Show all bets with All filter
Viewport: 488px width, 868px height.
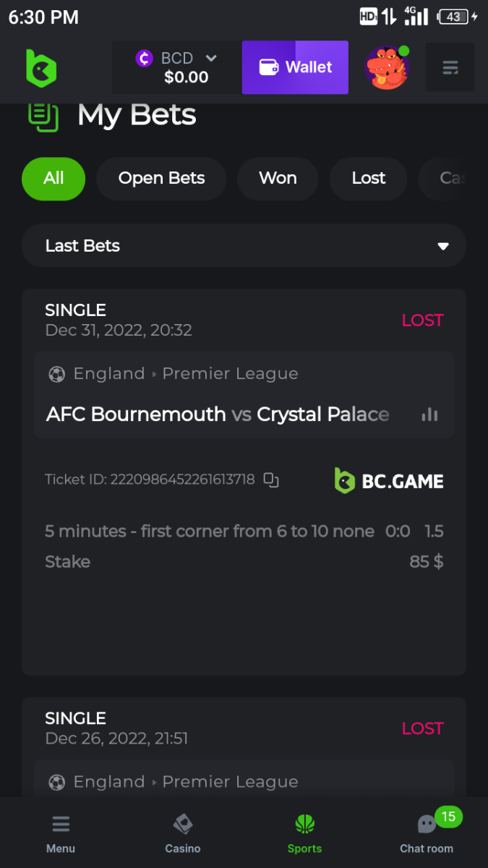coord(53,179)
